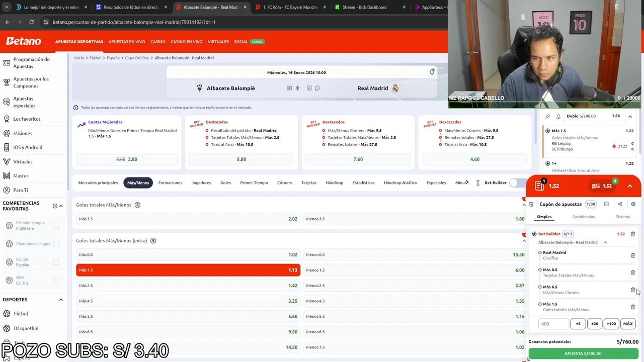Collapse Albacete Balompié - Real Madrid selections
Screen dimensions: 644x362
point(605,242)
